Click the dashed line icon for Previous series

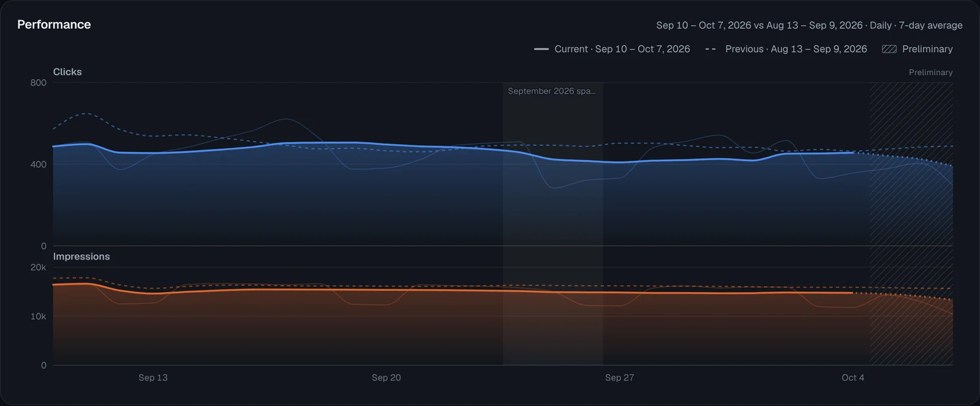pyautogui.click(x=710, y=49)
